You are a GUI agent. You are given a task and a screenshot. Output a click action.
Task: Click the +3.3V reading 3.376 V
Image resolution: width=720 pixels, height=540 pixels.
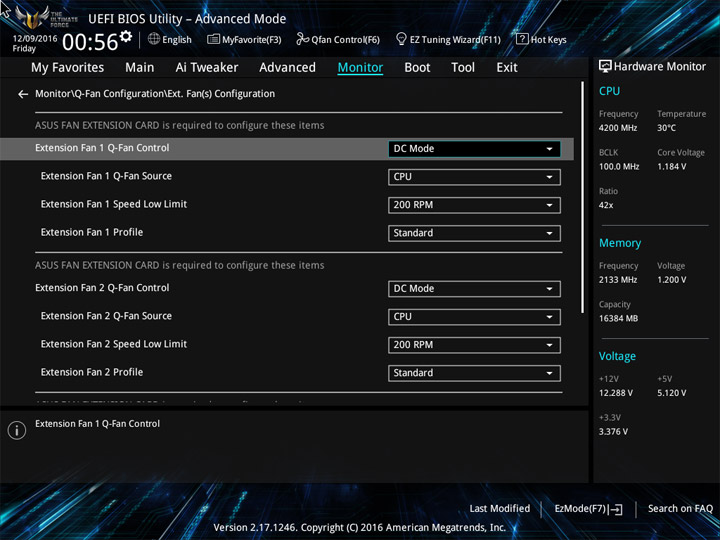[613, 432]
